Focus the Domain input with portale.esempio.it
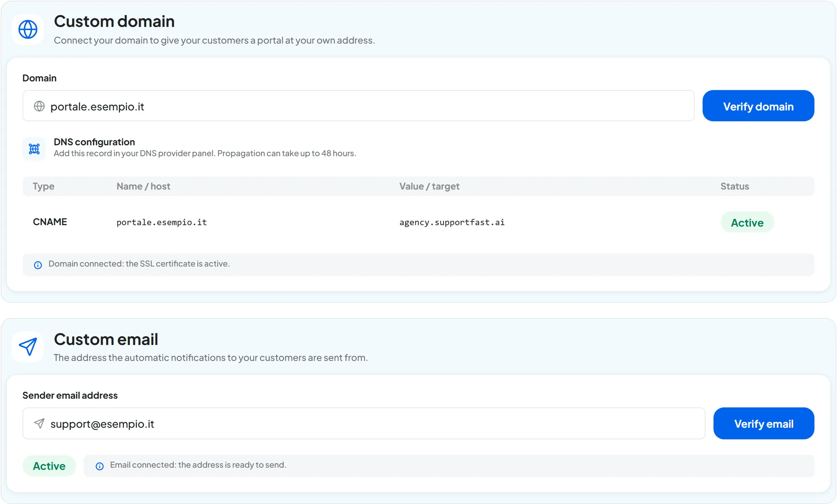This screenshot has height=504, width=837. [x=358, y=106]
